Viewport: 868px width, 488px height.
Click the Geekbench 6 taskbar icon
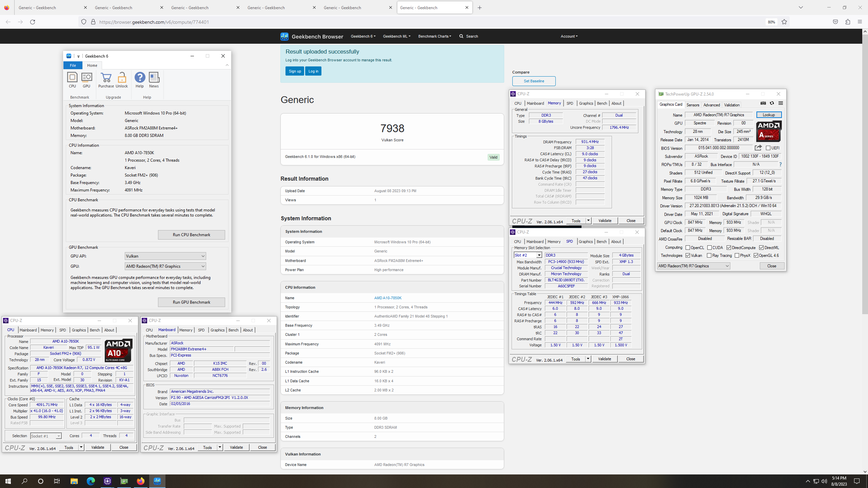coord(157,481)
